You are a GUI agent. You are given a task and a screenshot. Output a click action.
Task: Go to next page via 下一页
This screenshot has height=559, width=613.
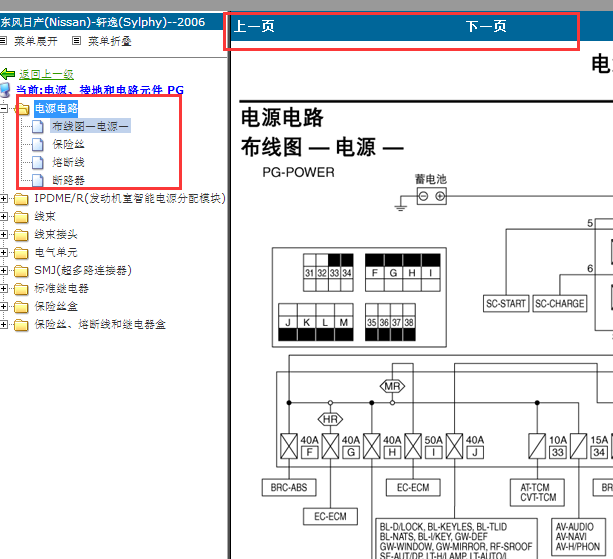pyautogui.click(x=486, y=27)
